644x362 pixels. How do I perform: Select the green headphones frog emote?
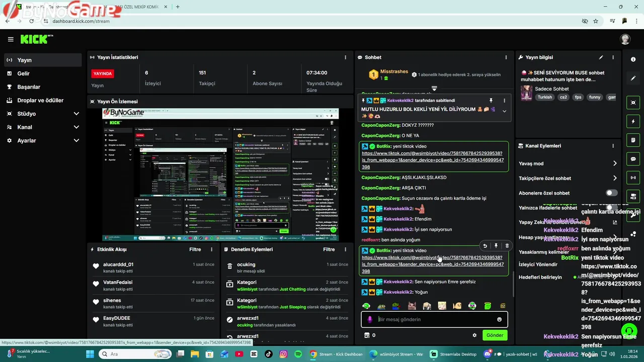(366, 306)
